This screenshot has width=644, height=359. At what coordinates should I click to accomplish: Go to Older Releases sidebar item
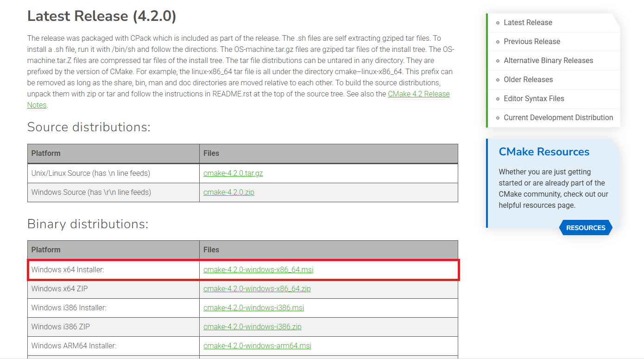click(x=528, y=79)
